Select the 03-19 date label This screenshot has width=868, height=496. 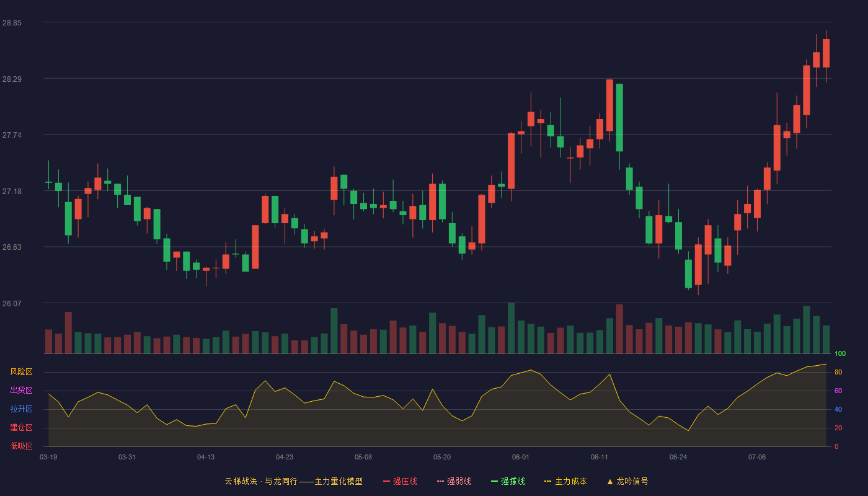(48, 457)
